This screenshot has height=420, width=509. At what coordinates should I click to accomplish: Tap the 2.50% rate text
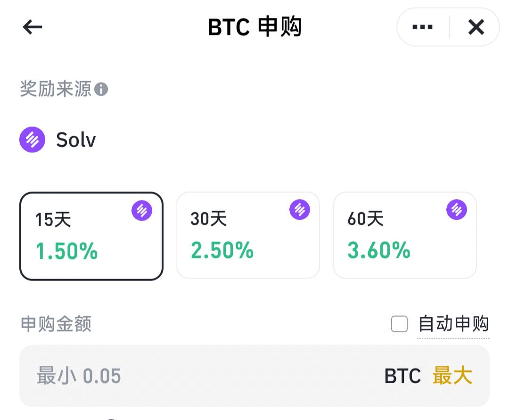(222, 250)
